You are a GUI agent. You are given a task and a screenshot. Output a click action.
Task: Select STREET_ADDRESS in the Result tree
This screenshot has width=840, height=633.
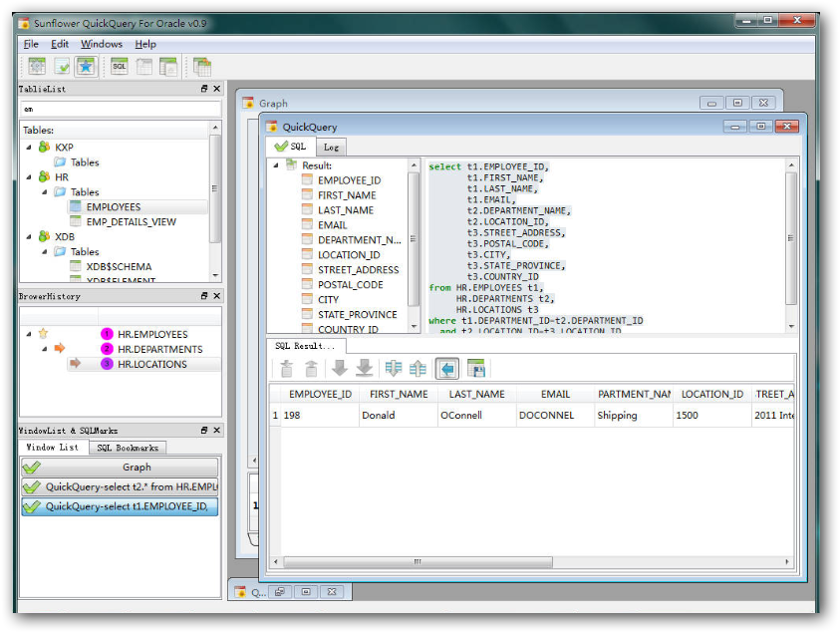click(x=358, y=269)
